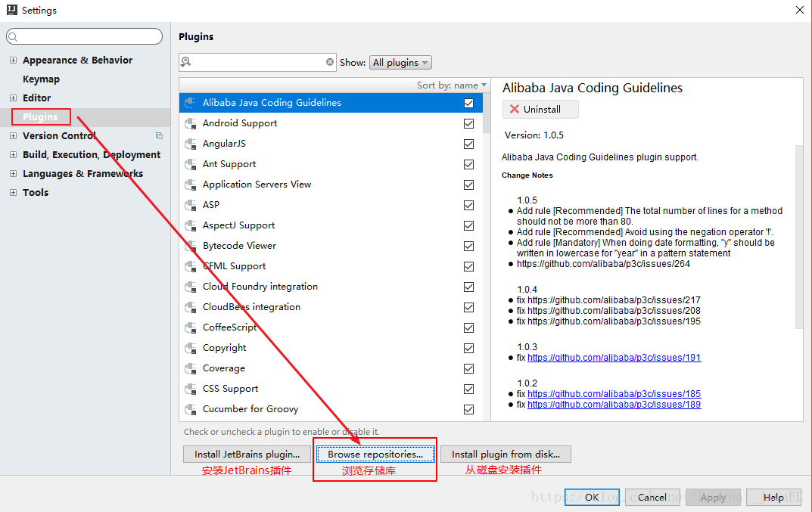Image resolution: width=812 pixels, height=512 pixels.
Task: Click the red X icon on the Uninstall button
Action: tap(515, 109)
